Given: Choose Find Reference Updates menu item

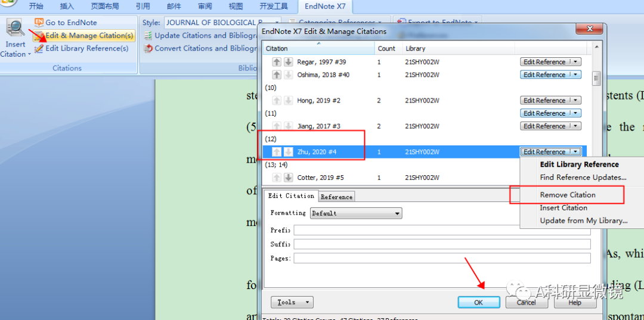Looking at the screenshot, I should (x=583, y=178).
